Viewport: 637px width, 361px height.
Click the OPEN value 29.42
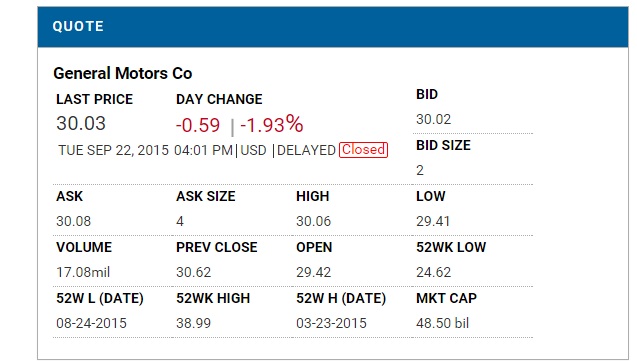tap(314, 272)
